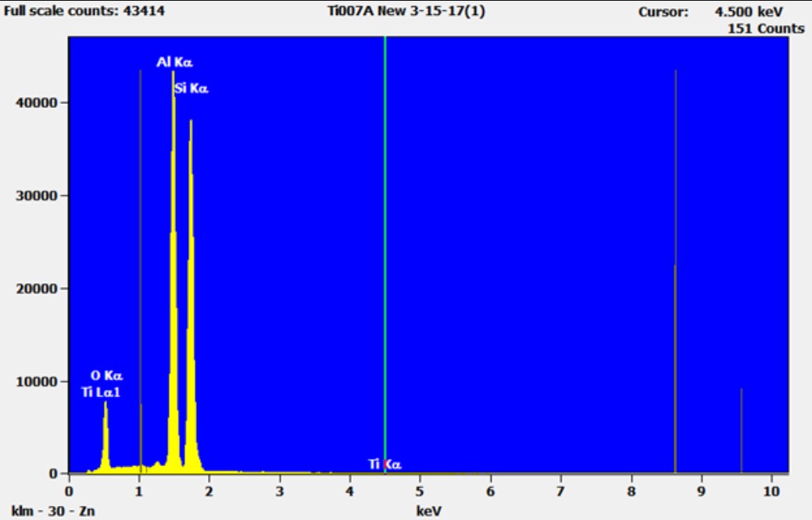Click the 10 keV x-axis tick label
The height and width of the screenshot is (520, 812).
771,491
